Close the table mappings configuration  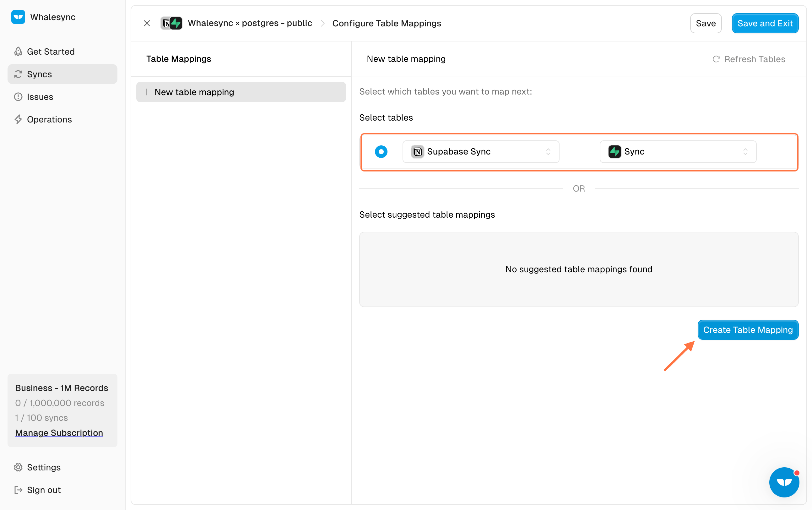[147, 23]
